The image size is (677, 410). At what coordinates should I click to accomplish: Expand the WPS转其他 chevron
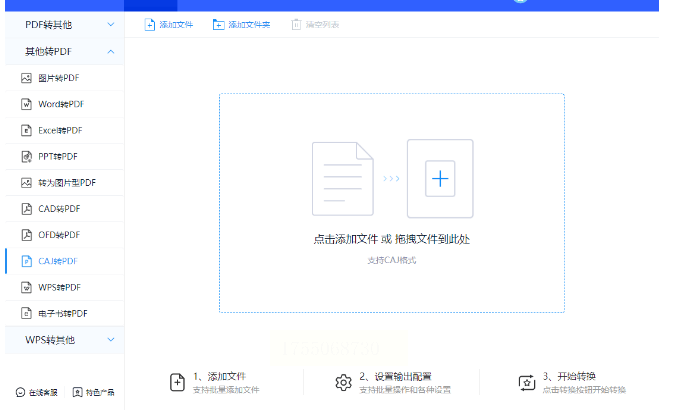(x=111, y=340)
